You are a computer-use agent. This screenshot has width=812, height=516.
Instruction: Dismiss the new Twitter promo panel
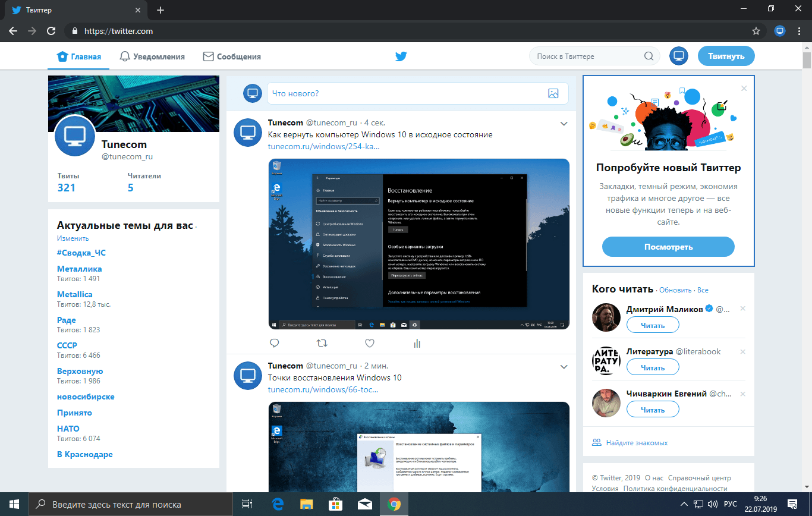[x=744, y=89]
